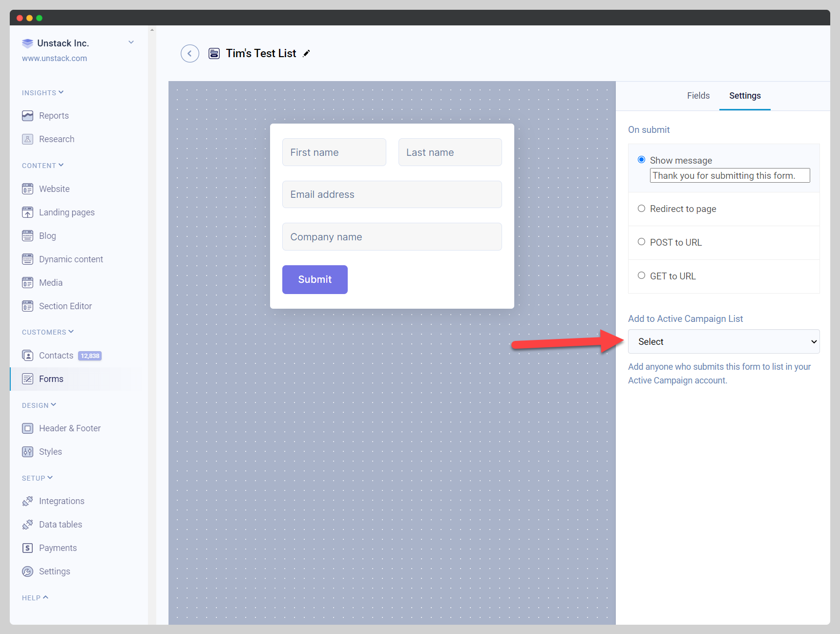The image size is (840, 634).
Task: Click the Contacts sidebar icon
Action: point(28,356)
